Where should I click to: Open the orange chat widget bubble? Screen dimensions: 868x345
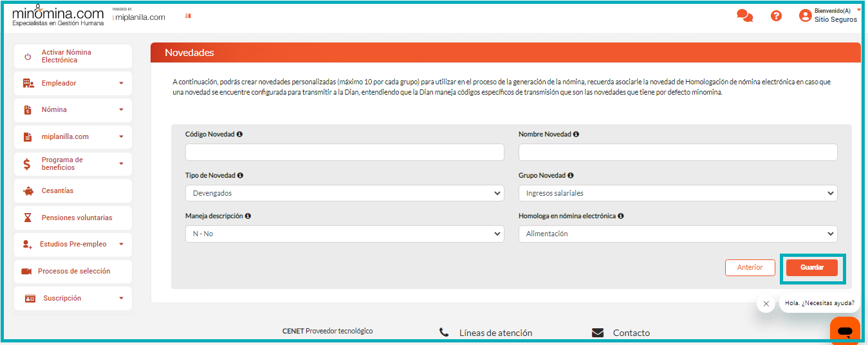point(845,331)
